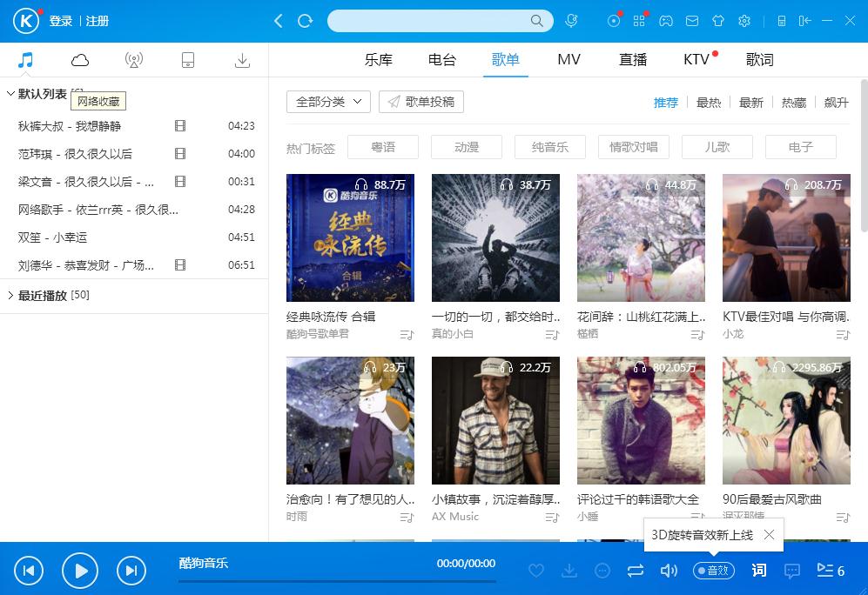Switch to the 电台 tab
The image size is (868, 595).
442,60
